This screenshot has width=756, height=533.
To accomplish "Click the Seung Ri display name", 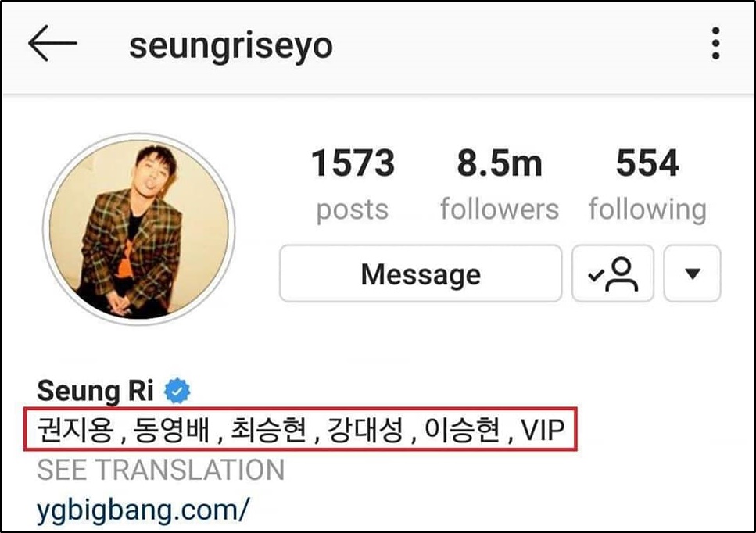I will click(x=95, y=390).
